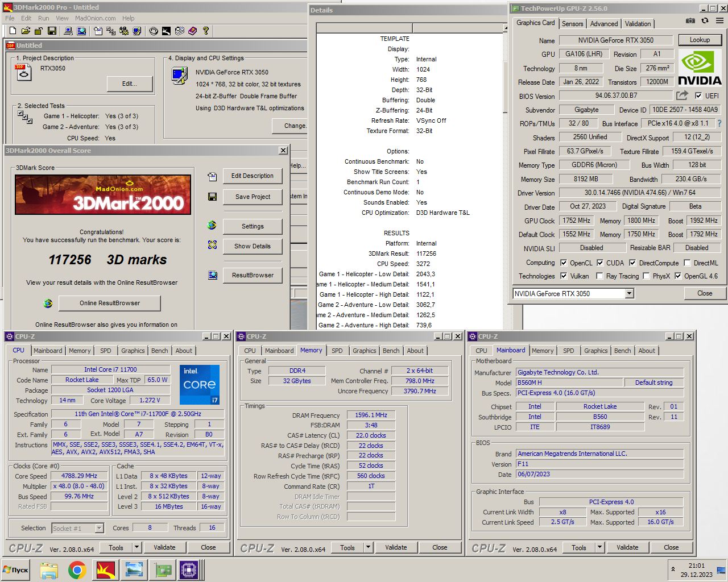Click the GPU-Z screenshot camera icon
This screenshot has width=728, height=582.
(x=690, y=20)
